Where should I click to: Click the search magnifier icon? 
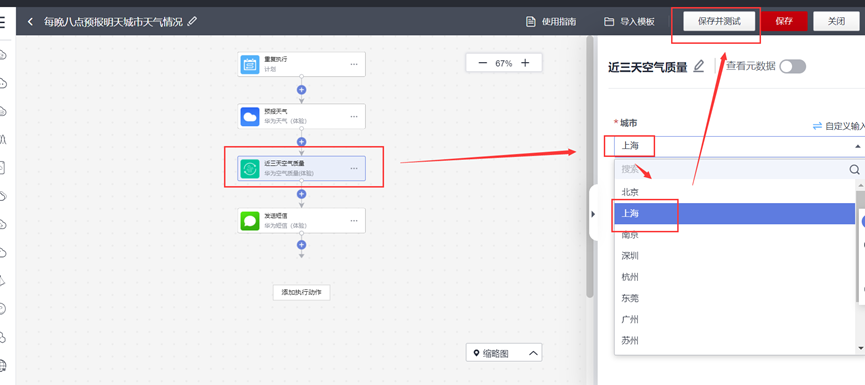[x=855, y=169]
